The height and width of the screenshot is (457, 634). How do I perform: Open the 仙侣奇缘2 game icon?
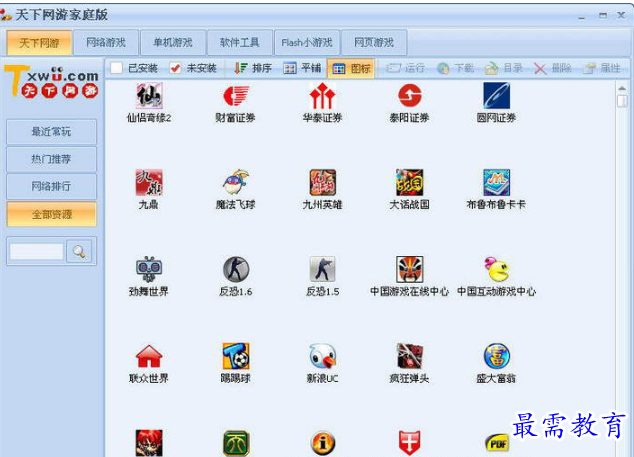pos(149,96)
